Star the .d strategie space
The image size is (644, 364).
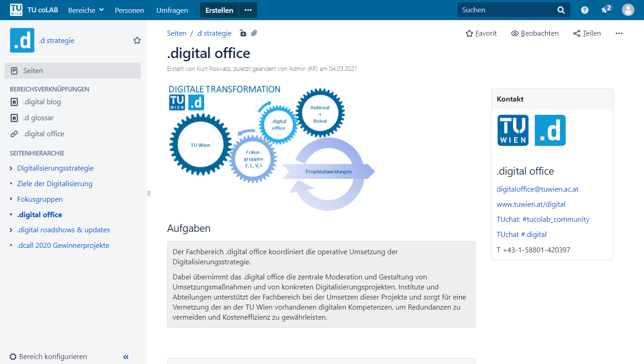click(x=137, y=40)
